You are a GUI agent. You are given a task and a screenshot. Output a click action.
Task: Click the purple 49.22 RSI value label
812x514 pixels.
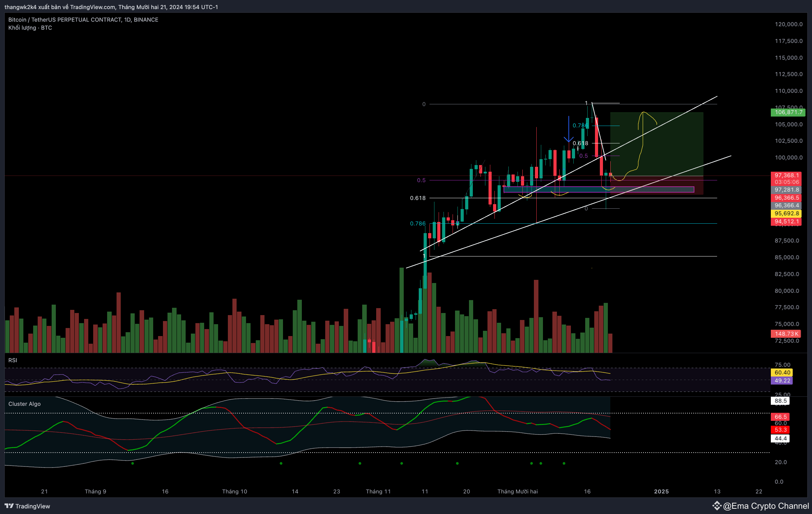[x=782, y=381]
